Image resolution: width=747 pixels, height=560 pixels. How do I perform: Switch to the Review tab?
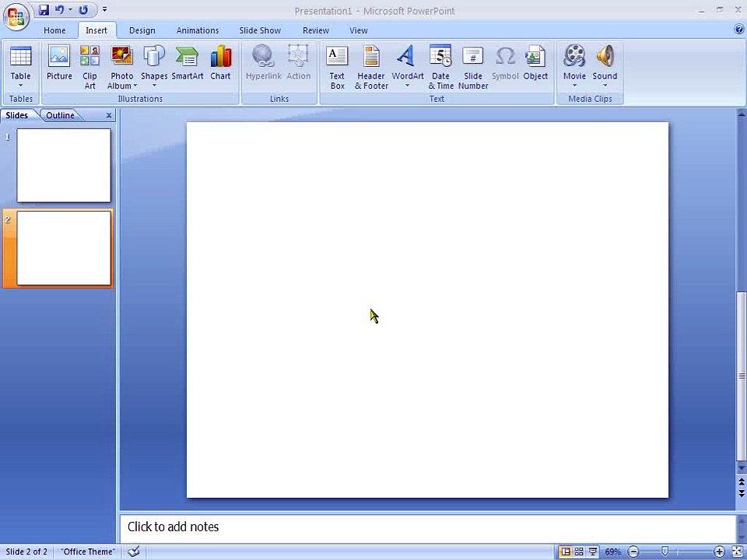[x=315, y=30]
